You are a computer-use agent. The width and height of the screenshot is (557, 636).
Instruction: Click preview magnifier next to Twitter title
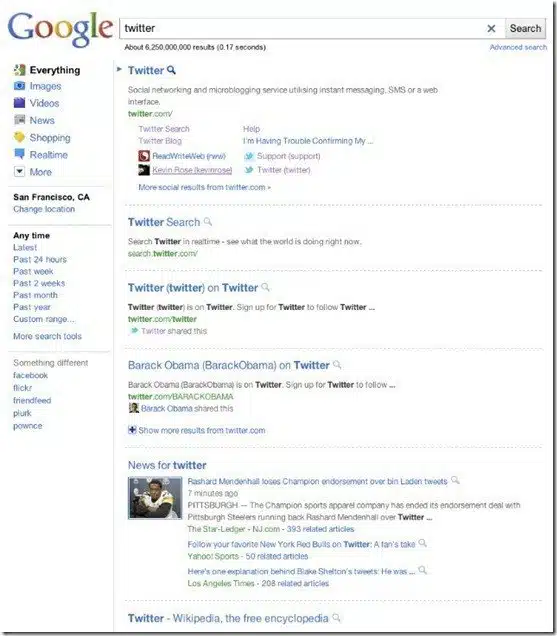(x=172, y=70)
